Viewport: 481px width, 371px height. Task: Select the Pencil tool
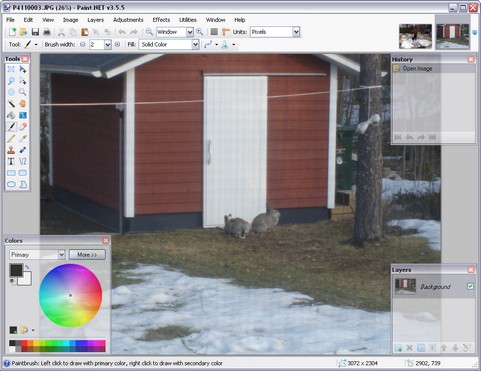[x=11, y=138]
